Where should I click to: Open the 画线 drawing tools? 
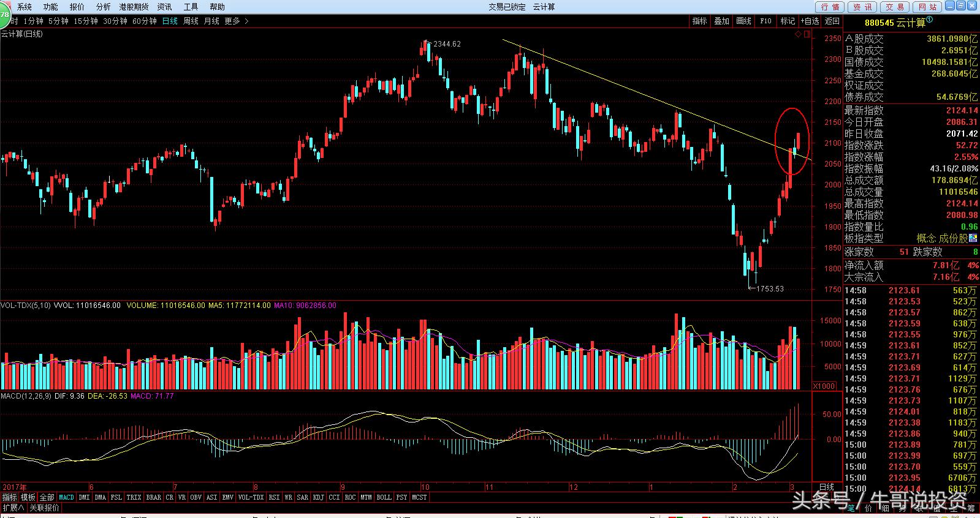click(x=743, y=21)
